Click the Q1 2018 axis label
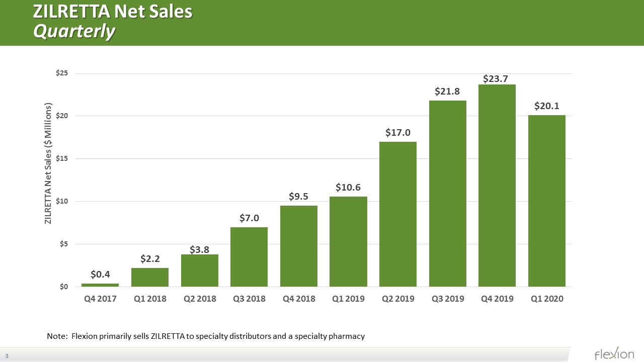 [x=150, y=299]
